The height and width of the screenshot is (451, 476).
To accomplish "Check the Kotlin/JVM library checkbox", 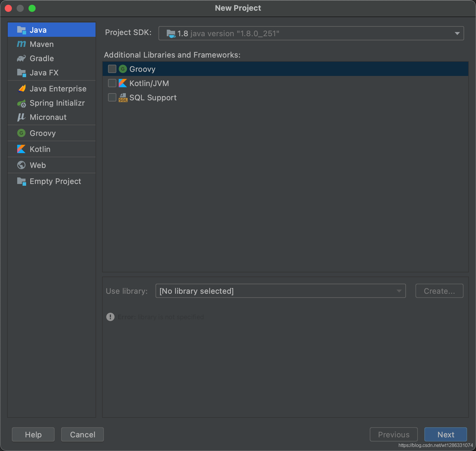I will coord(112,83).
